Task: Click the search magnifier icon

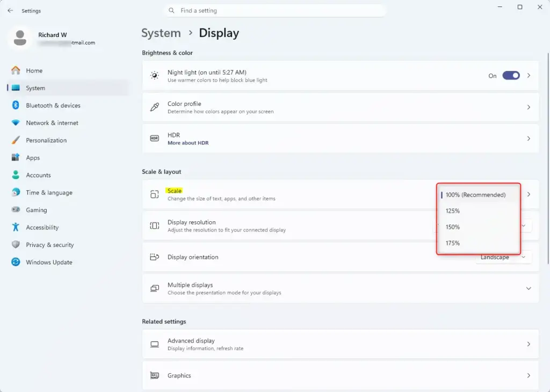Action: point(171,11)
